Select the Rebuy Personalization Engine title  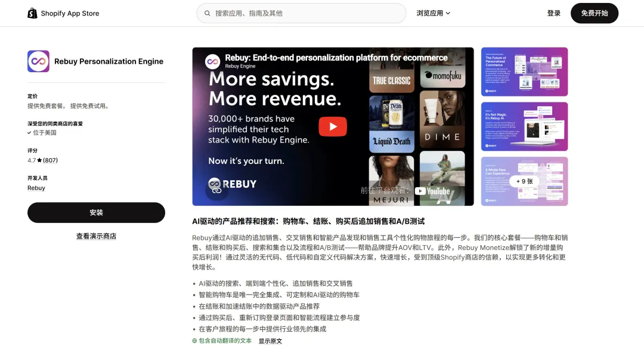tap(109, 61)
